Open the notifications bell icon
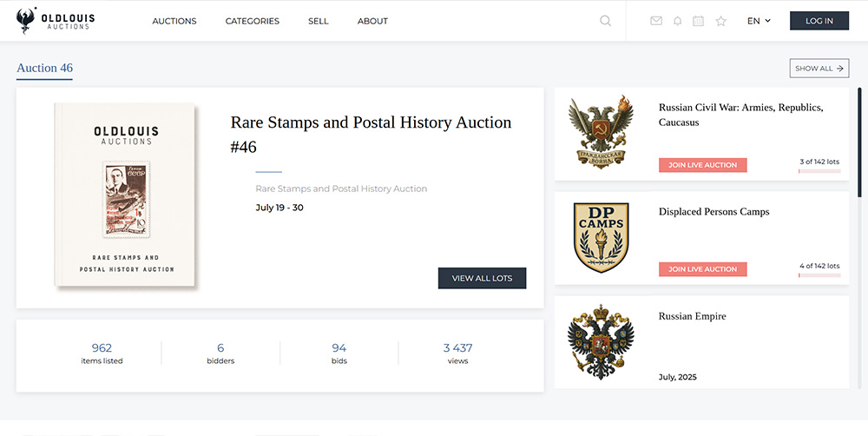Image resolution: width=868 pixels, height=436 pixels. 678,21
